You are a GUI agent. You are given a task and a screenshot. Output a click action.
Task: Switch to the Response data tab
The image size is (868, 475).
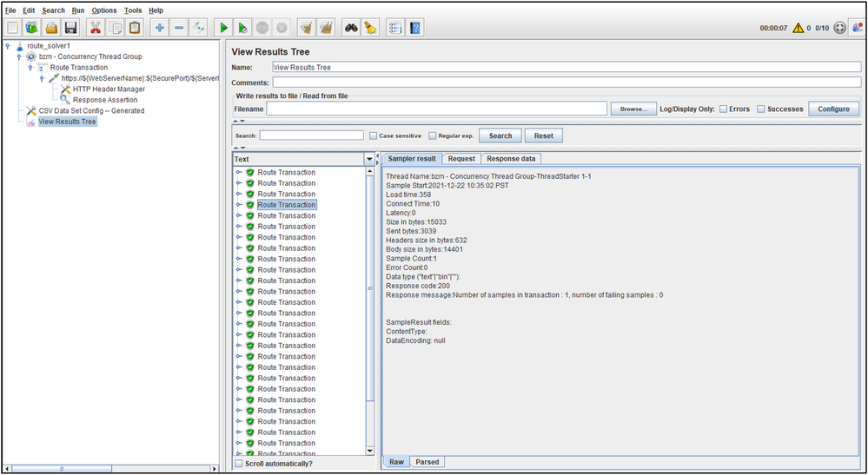[x=511, y=159]
